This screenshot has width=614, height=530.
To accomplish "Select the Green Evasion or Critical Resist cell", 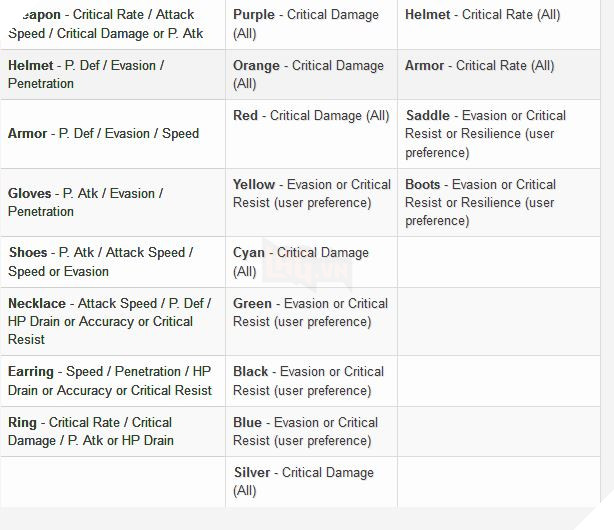I will [310, 312].
